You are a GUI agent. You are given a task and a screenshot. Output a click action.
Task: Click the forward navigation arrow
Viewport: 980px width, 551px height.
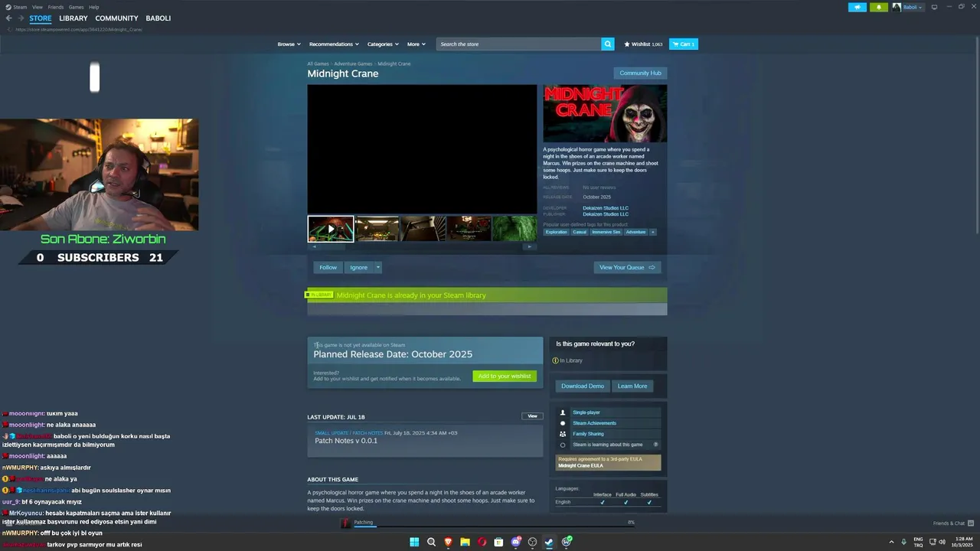pyautogui.click(x=20, y=18)
